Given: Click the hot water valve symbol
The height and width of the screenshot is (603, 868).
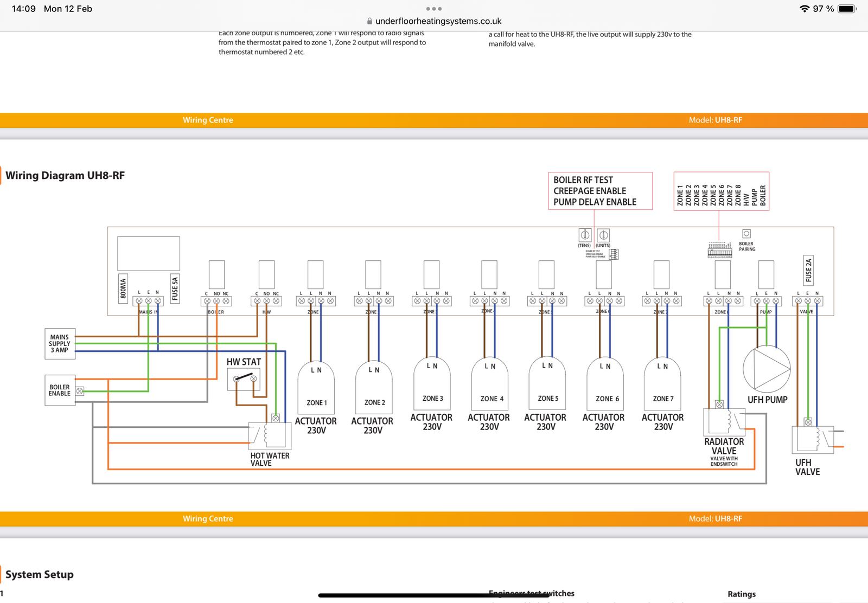Looking at the screenshot, I should coord(270,435).
